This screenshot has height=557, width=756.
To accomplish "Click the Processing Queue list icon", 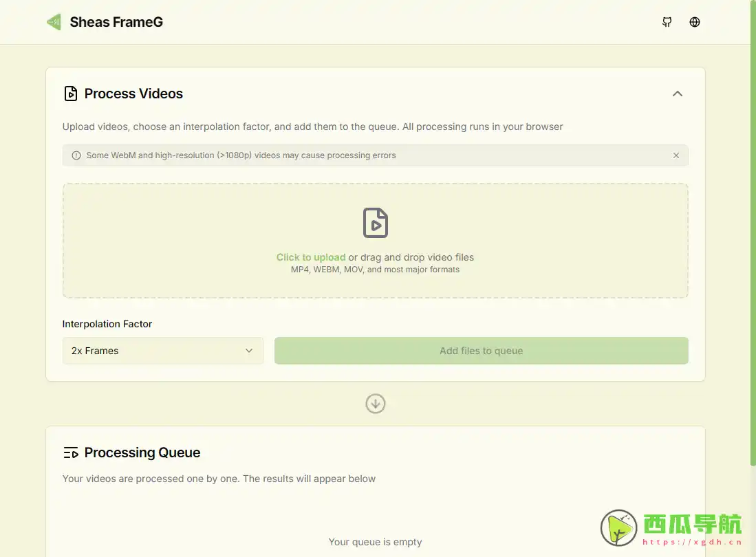I will point(70,452).
